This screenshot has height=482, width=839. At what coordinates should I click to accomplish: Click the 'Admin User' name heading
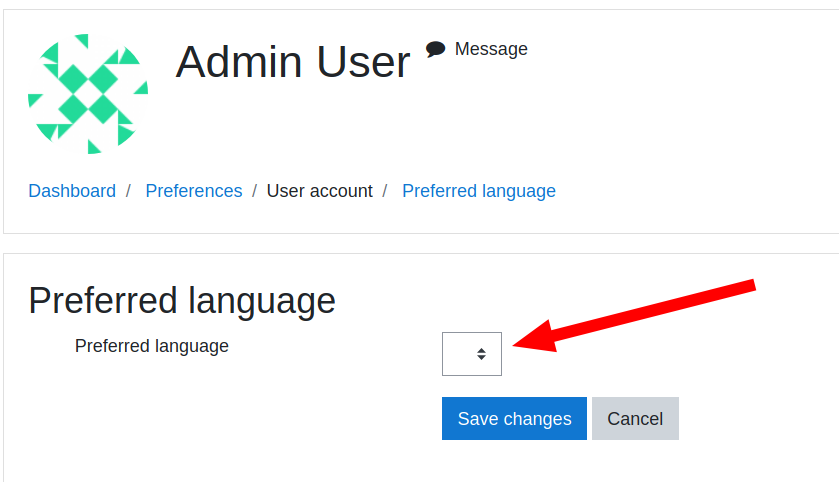[x=293, y=62]
